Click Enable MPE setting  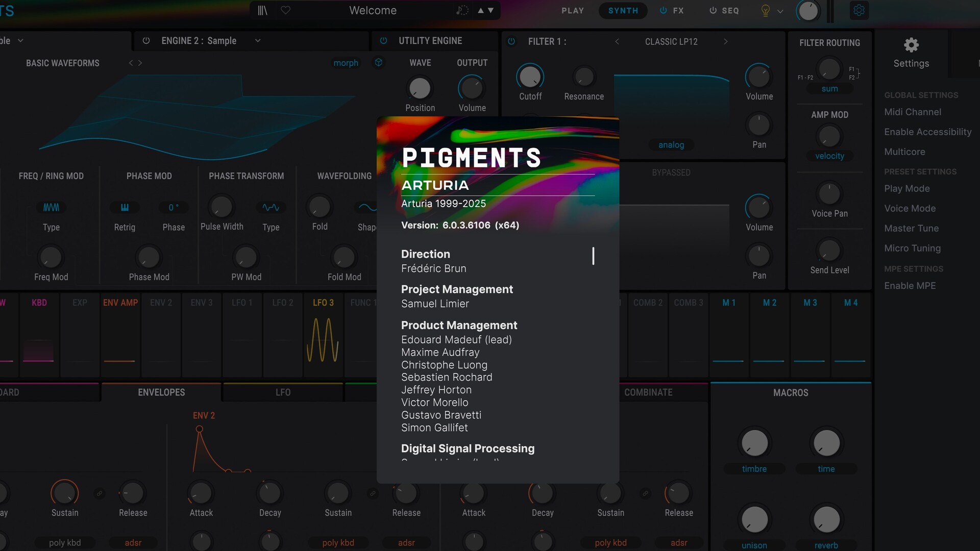910,286
